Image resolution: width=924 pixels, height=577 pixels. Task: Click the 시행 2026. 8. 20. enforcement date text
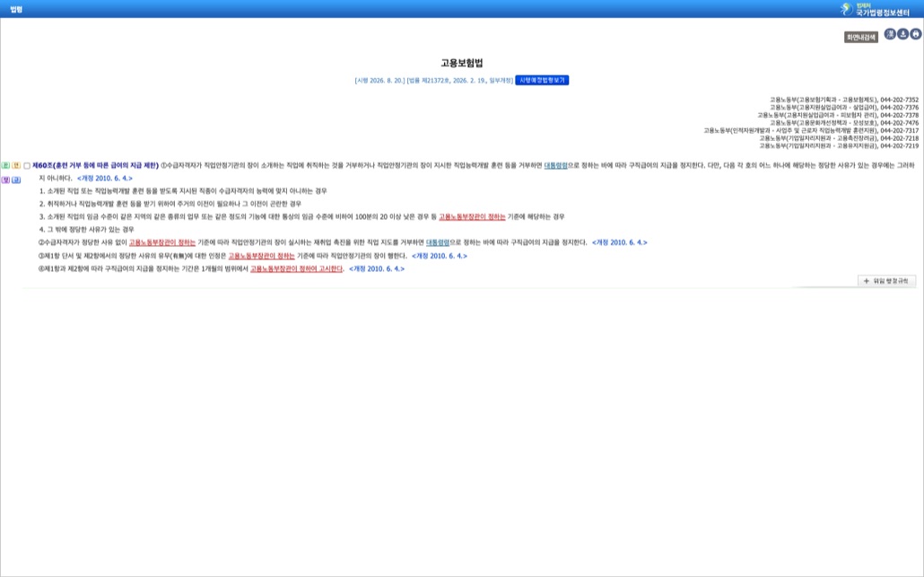tap(380, 80)
